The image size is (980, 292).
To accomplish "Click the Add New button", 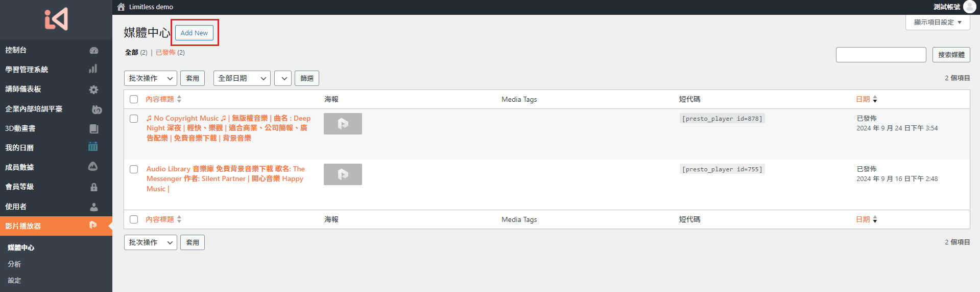I will pyautogui.click(x=194, y=33).
